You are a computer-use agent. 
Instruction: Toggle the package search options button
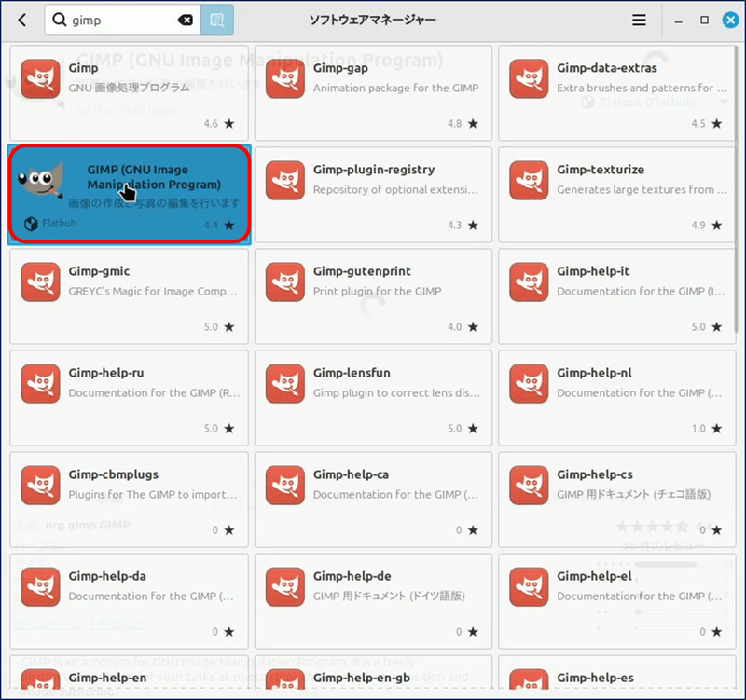217,20
